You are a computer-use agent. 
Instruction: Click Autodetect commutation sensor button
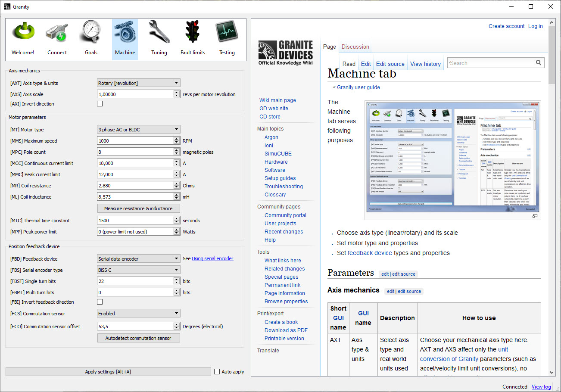point(138,338)
